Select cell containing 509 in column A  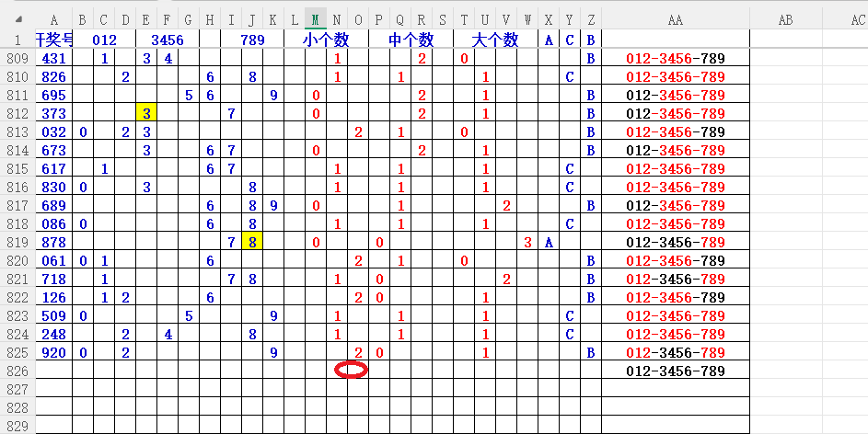tap(53, 315)
